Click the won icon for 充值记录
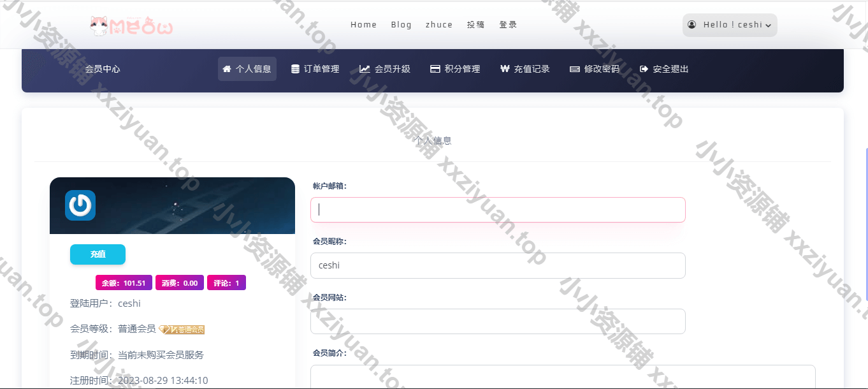 click(x=505, y=69)
